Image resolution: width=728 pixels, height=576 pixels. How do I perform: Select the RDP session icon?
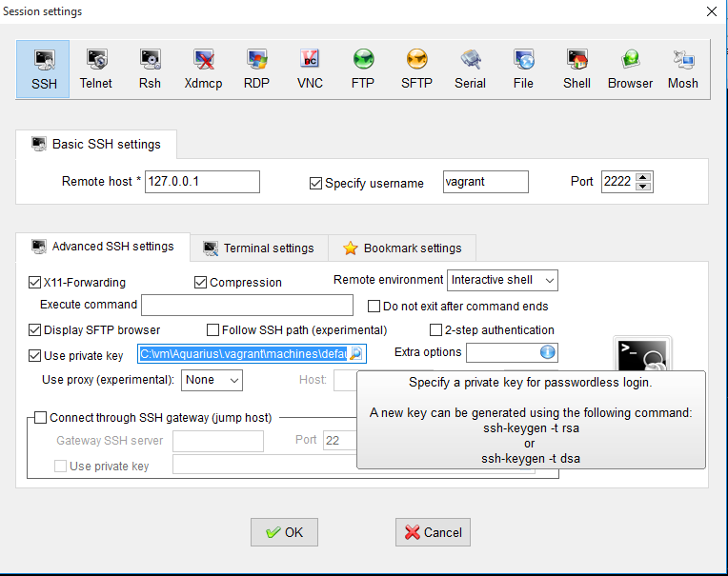coord(256,69)
